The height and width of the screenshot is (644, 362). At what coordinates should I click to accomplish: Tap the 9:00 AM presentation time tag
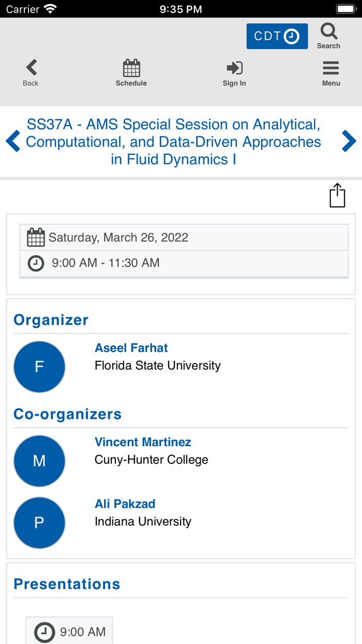[70, 632]
